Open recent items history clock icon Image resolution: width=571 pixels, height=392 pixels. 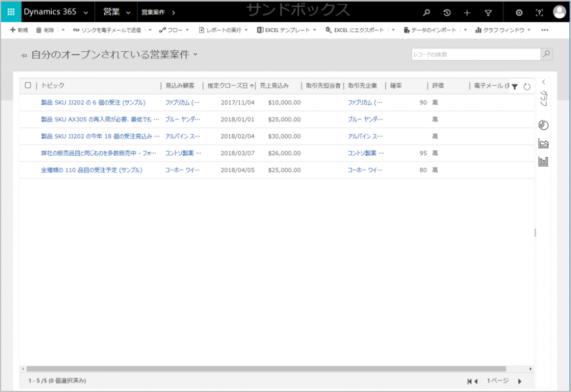click(447, 13)
